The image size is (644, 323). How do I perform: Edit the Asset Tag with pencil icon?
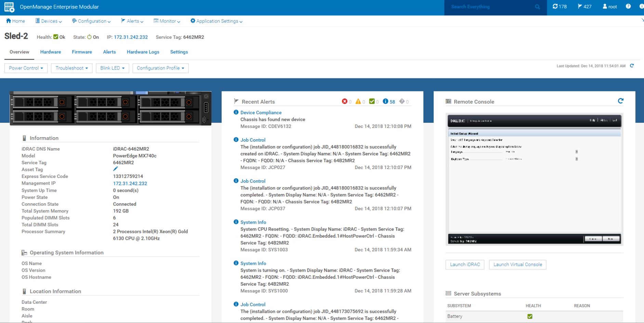coord(116,169)
